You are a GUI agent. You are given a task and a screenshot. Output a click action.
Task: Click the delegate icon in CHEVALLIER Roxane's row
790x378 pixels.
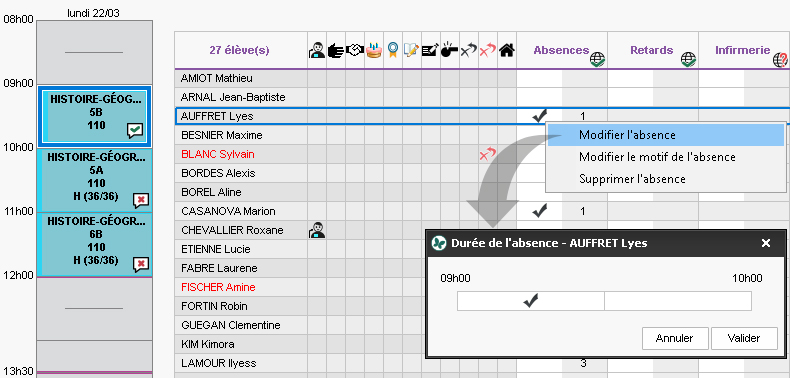coord(317,230)
